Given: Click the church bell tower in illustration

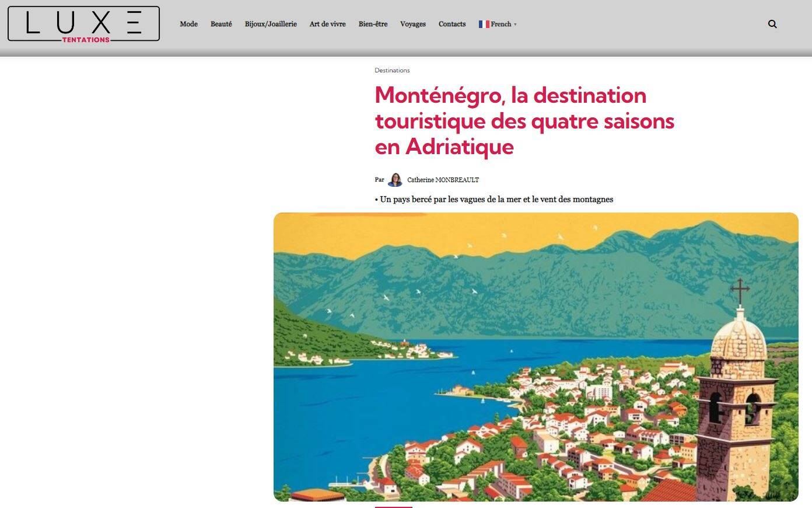Looking at the screenshot, I should coord(736,397).
